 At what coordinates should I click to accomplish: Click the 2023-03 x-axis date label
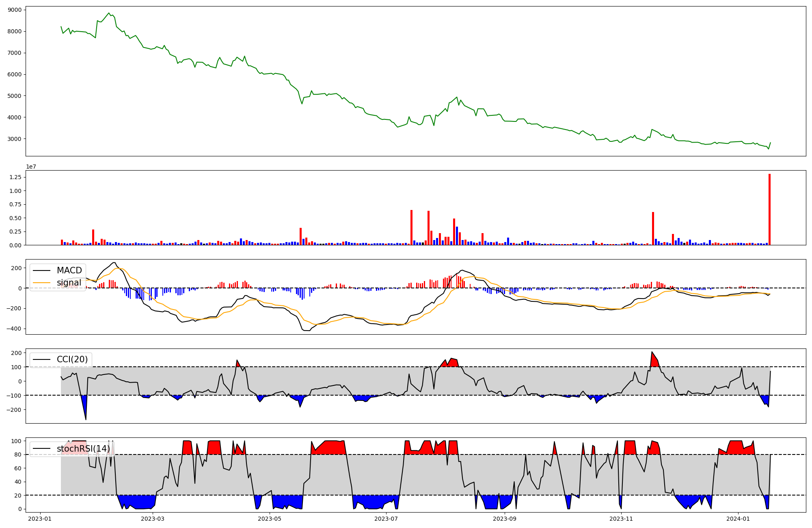click(x=153, y=518)
